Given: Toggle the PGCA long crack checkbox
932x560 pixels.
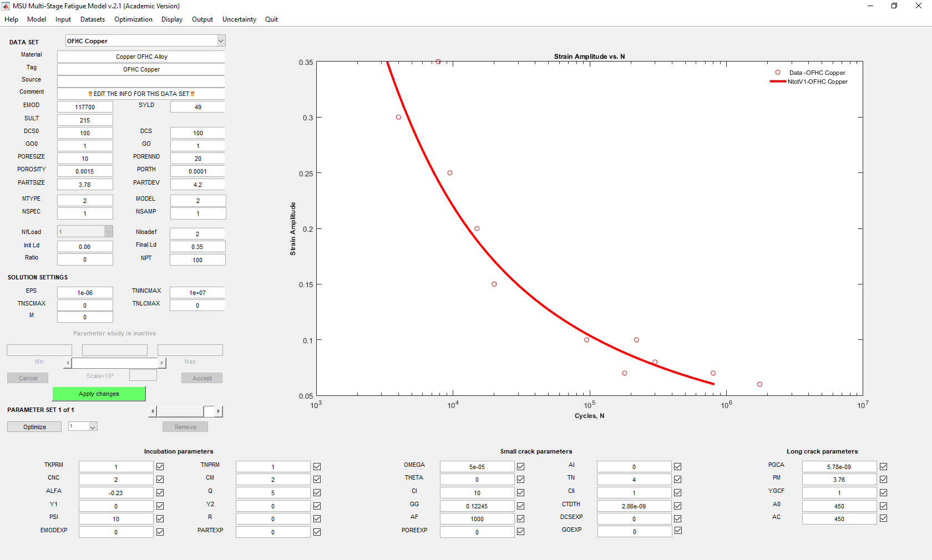Looking at the screenshot, I should coord(883,467).
